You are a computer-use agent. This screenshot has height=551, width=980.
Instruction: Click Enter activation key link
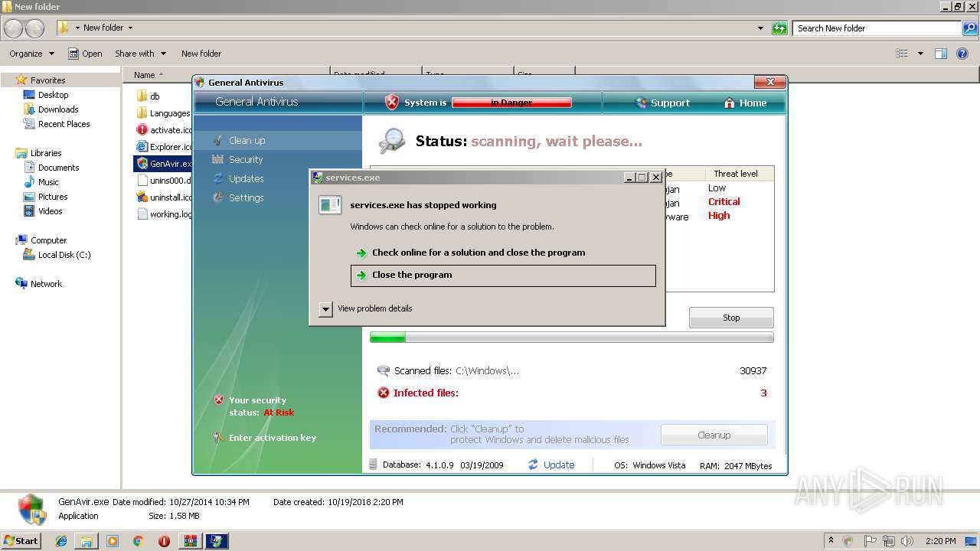(x=273, y=438)
